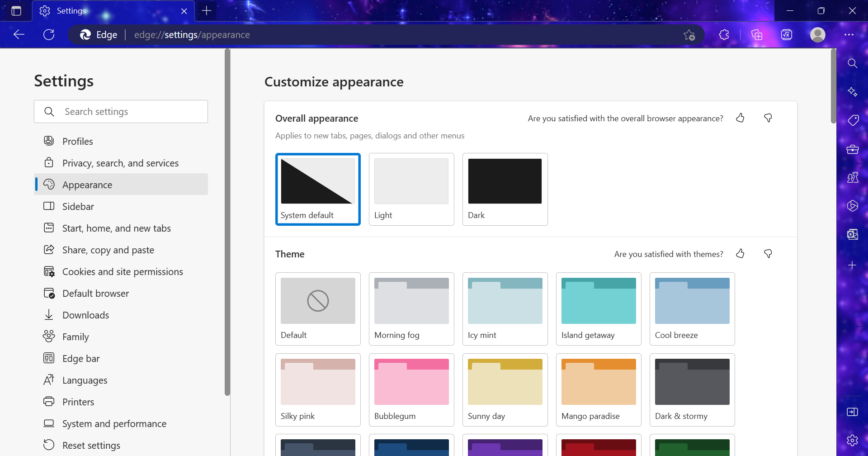Open the Math Solver toolbar icon
The image size is (868, 456).
787,34
